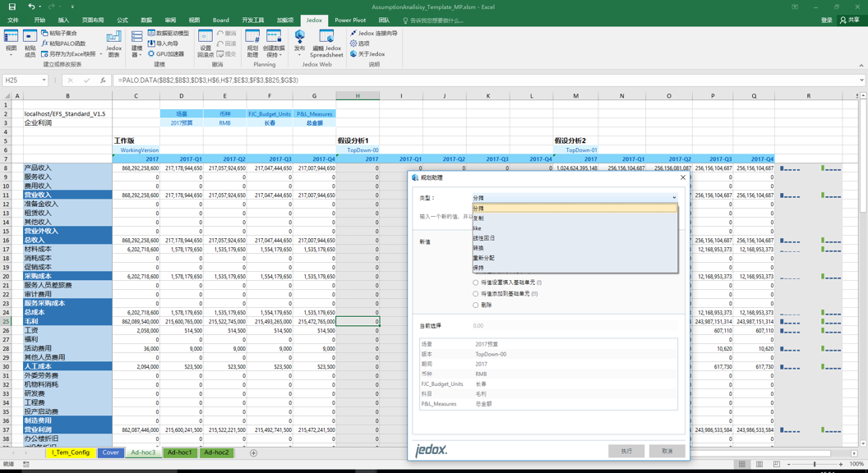Click the 告诉我您想要做什么 search box
Image resolution: width=868 pixels, height=473 pixels.
coord(433,21)
